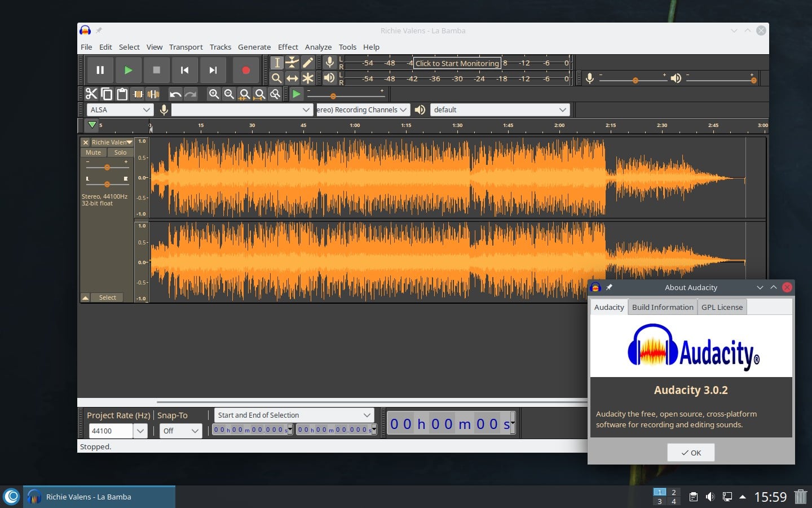Mute the Richie Valens track
812x508 pixels.
93,152
